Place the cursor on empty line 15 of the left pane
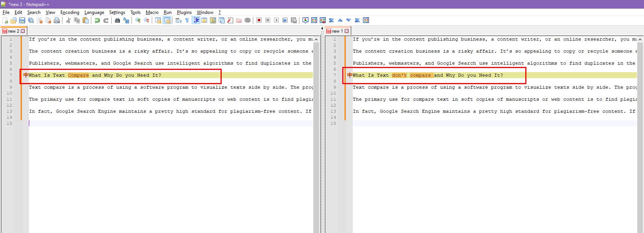644x233 pixels. [x=171, y=123]
